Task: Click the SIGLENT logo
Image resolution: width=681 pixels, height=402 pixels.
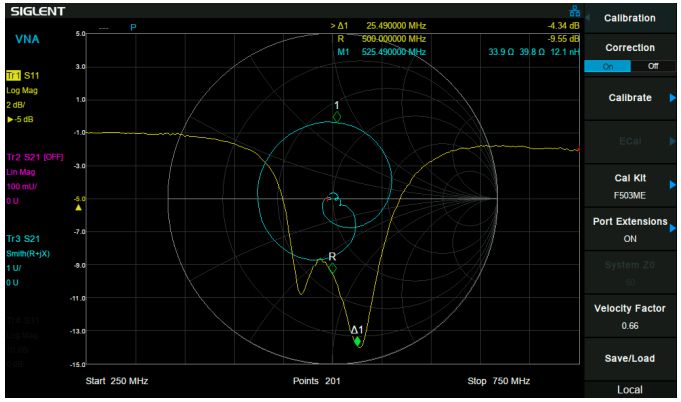Action: 38,11
